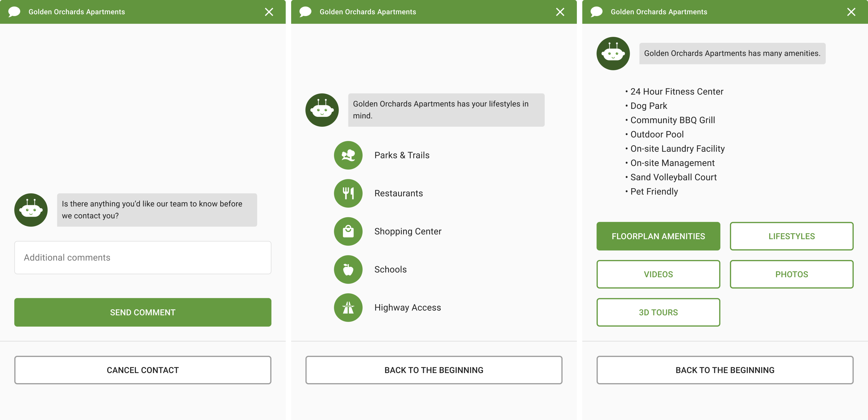This screenshot has width=868, height=420.
Task: Click the Parks & Trails tree icon
Action: tap(348, 155)
